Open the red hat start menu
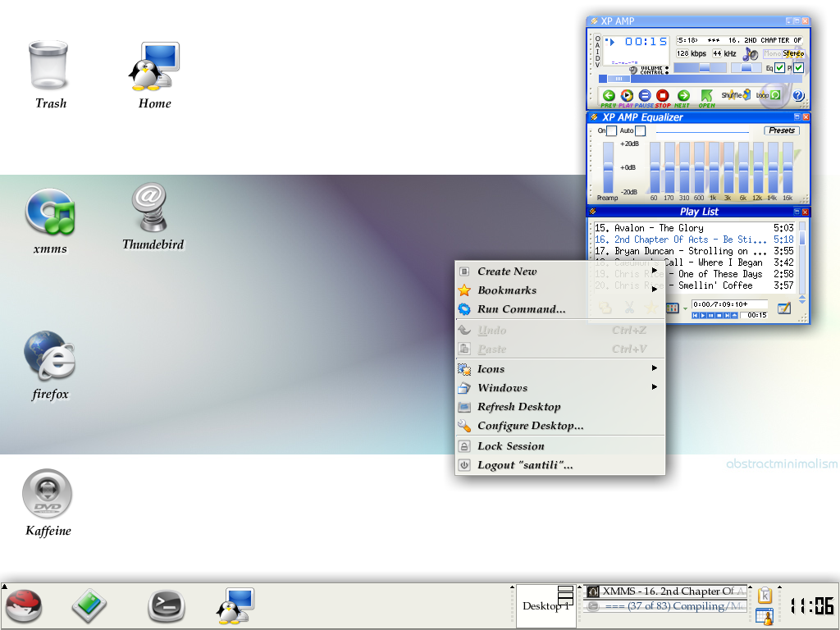This screenshot has height=630, width=840. (x=24, y=605)
